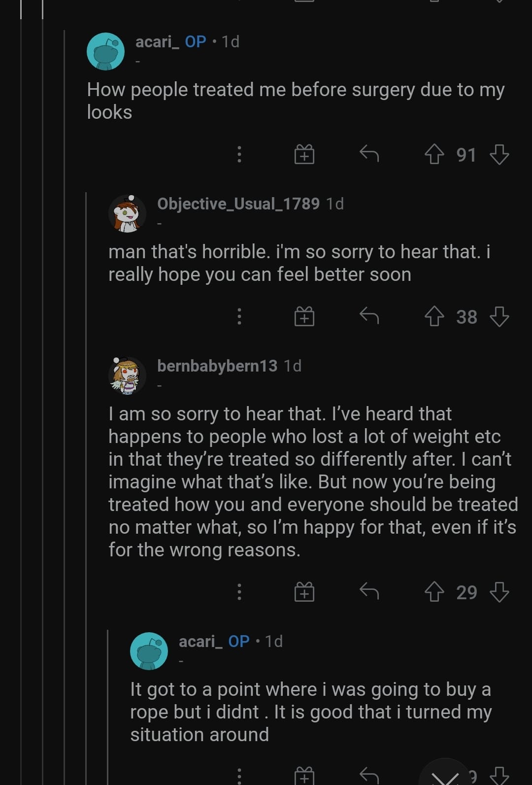
Task: Reply to acari_'s comment about surgery
Action: [x=369, y=154]
